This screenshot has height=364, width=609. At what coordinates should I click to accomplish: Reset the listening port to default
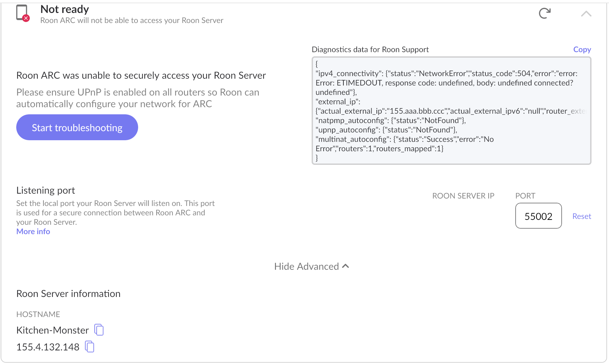(581, 216)
